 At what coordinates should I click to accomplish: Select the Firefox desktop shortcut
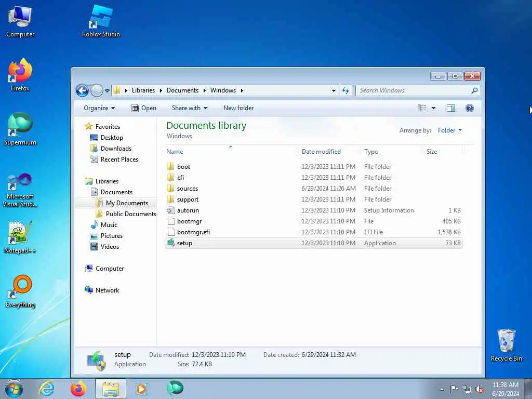coord(20,75)
